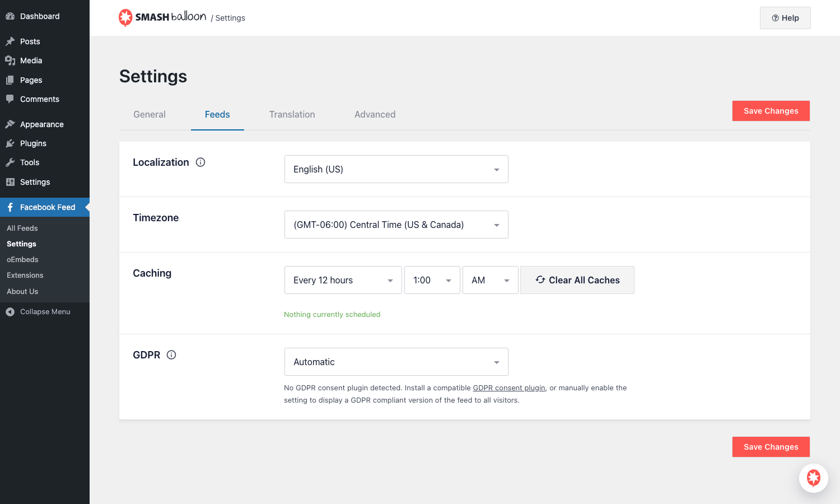Click the Facebook Feed logo icon

coord(10,207)
